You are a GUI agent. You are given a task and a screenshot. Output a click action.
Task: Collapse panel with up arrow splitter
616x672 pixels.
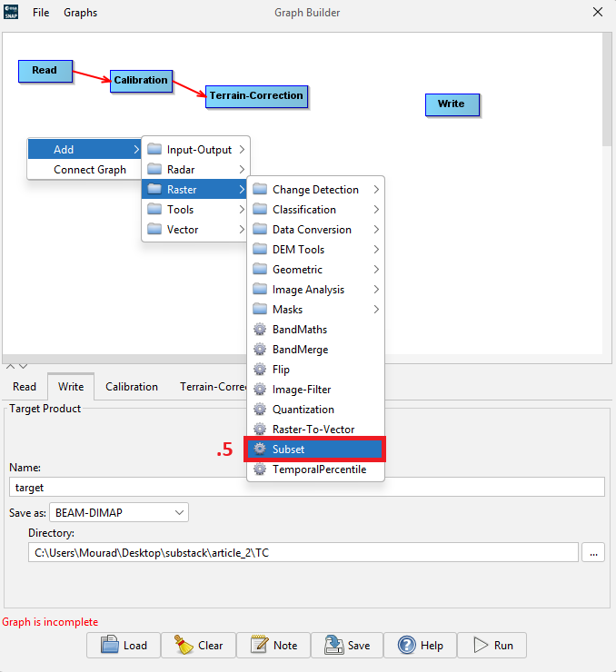10,367
